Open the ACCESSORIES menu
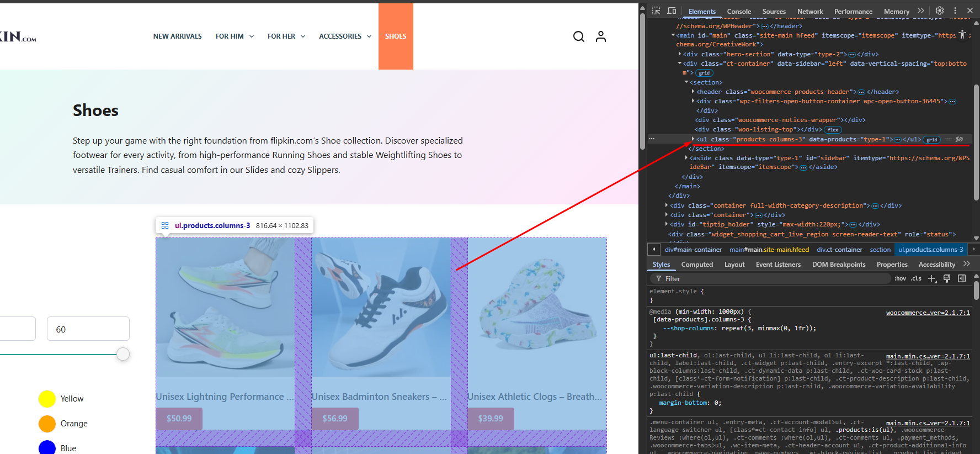 click(345, 36)
